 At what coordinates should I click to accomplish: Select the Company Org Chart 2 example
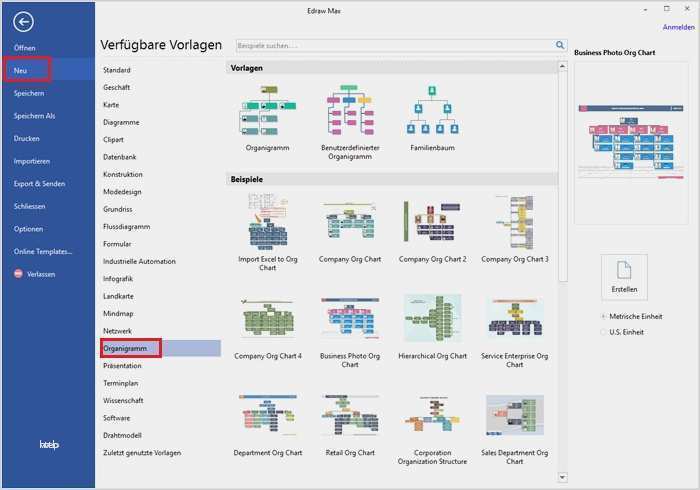click(x=432, y=222)
